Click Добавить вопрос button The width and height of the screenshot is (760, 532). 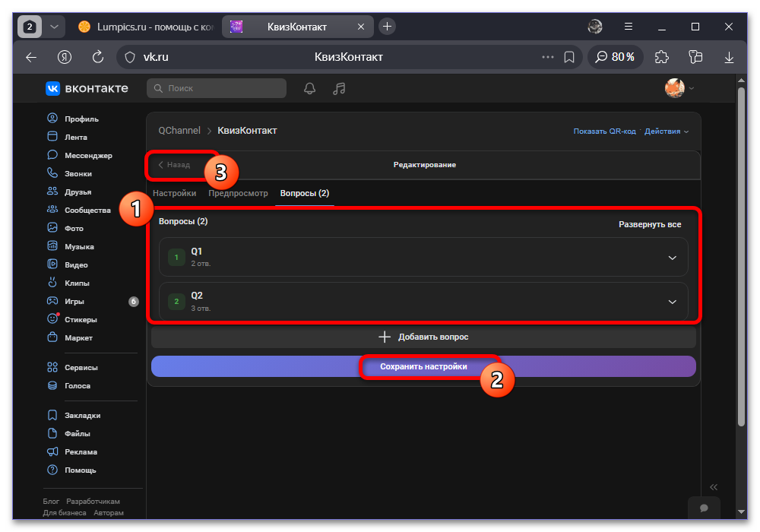[423, 337]
